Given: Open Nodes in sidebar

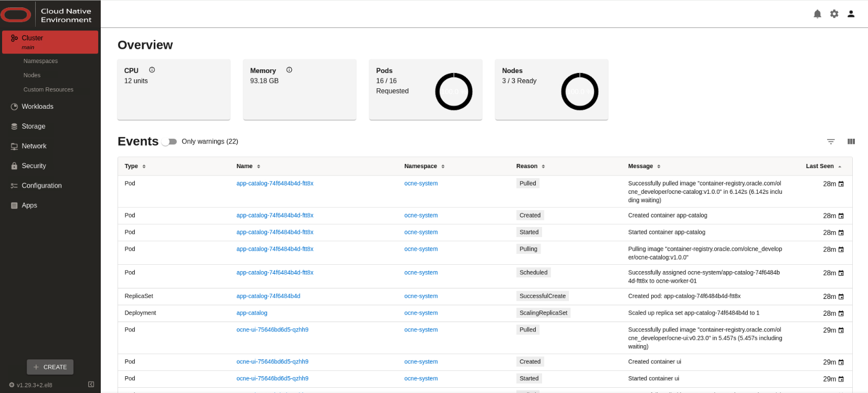Looking at the screenshot, I should tap(32, 75).
